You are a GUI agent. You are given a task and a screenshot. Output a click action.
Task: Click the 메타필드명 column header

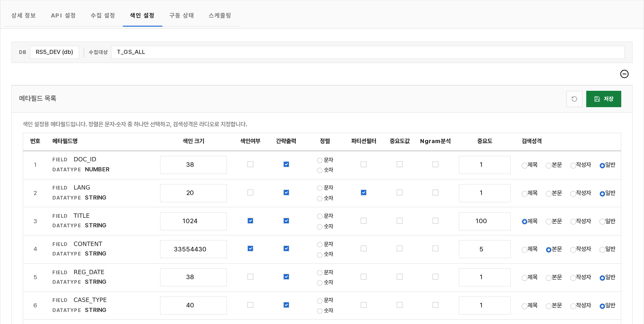point(65,141)
